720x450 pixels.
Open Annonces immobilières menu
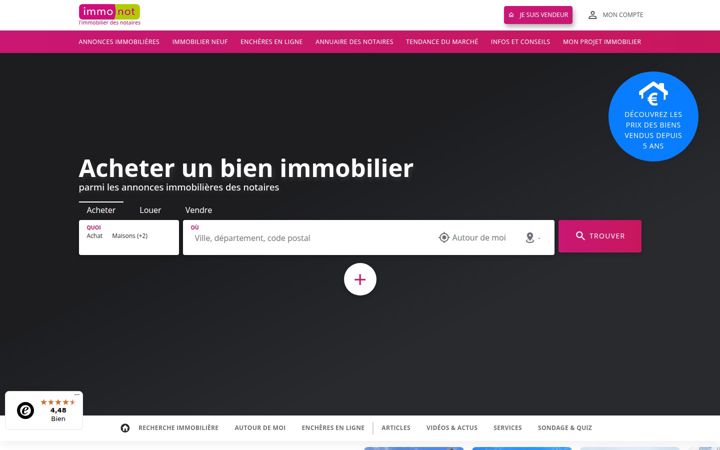click(119, 42)
